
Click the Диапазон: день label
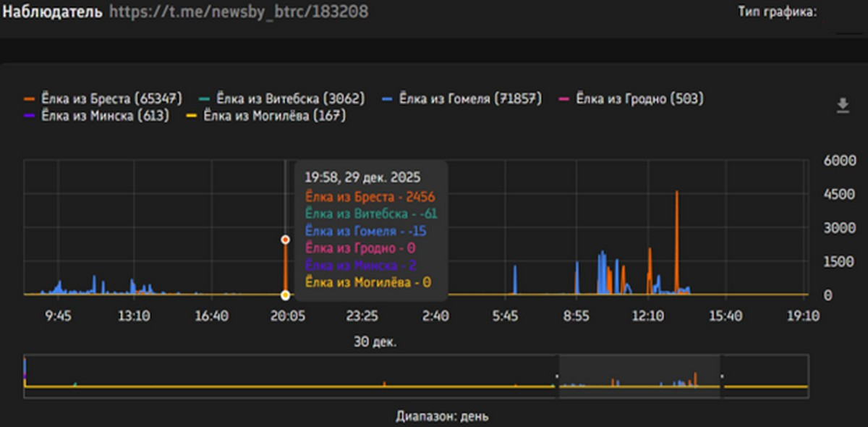point(442,416)
